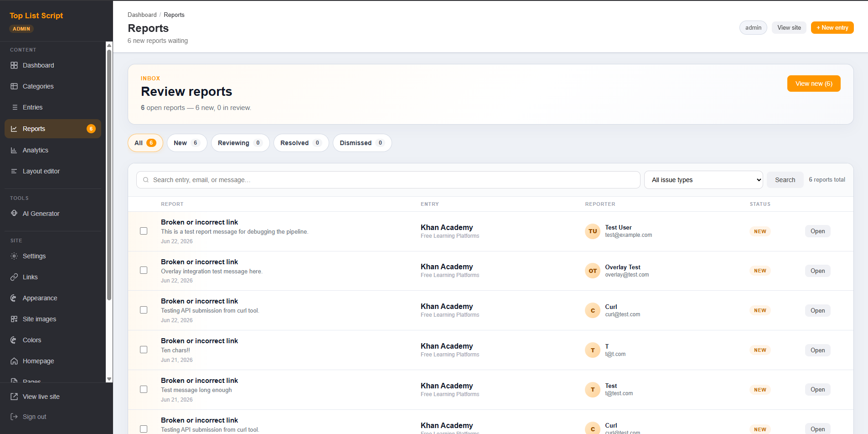Click the Dashboard breadcrumb link
This screenshot has width=868, height=434.
click(142, 15)
